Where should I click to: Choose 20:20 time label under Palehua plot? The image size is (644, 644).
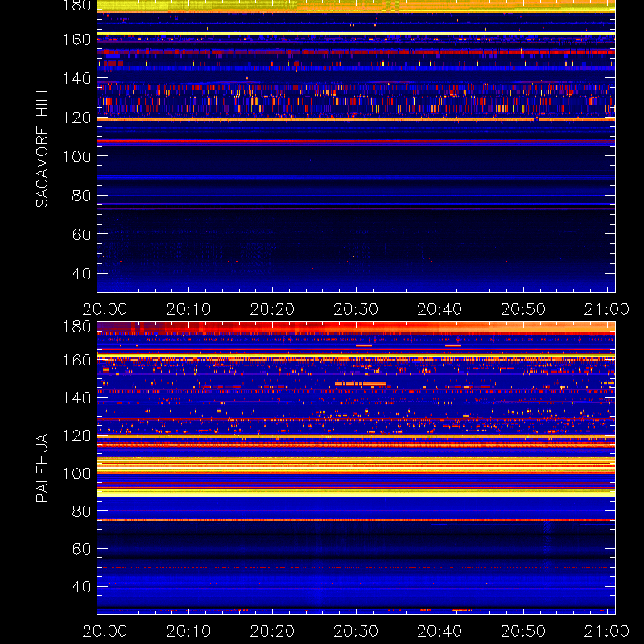(272, 631)
